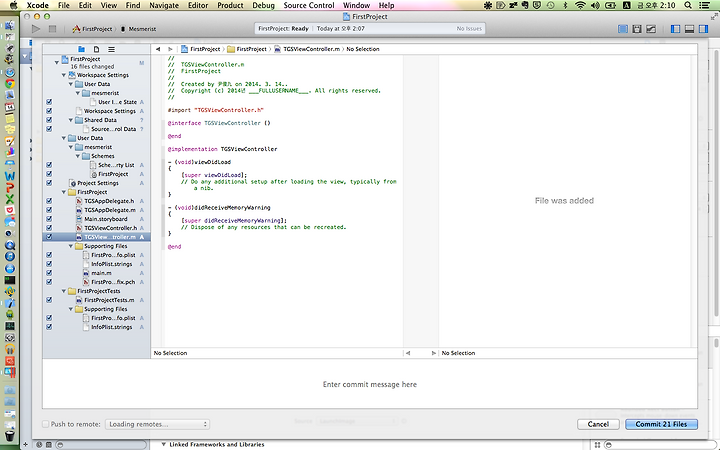
Task: Uncheck the FirstProjectTests.m file checkbox
Action: [x=49, y=300]
